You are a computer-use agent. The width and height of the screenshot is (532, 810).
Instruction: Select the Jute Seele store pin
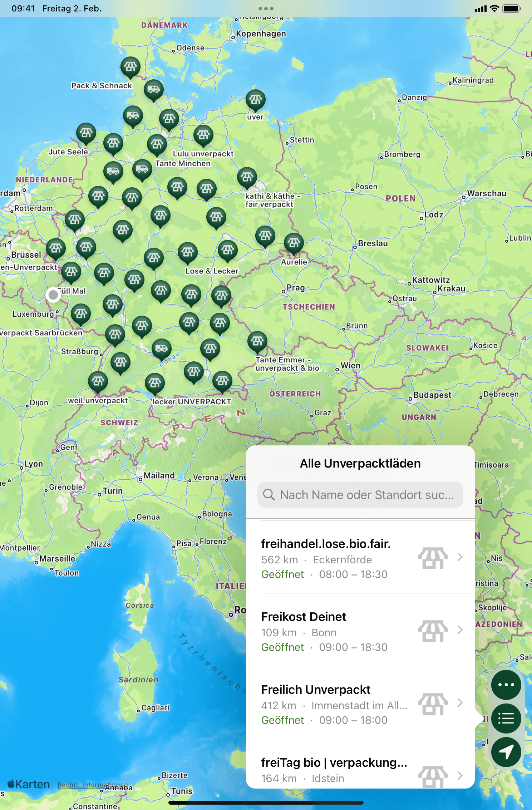[x=86, y=133]
